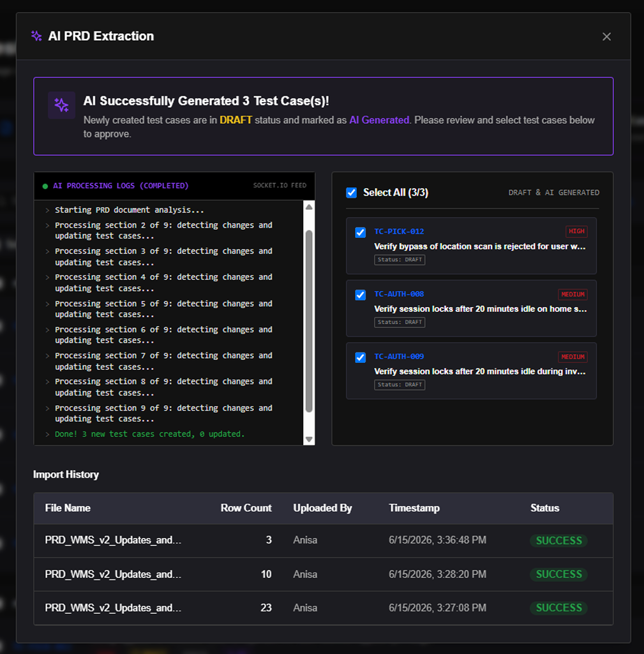This screenshot has width=644, height=654.
Task: Click the Uploaded By column header
Action: pyautogui.click(x=322, y=508)
